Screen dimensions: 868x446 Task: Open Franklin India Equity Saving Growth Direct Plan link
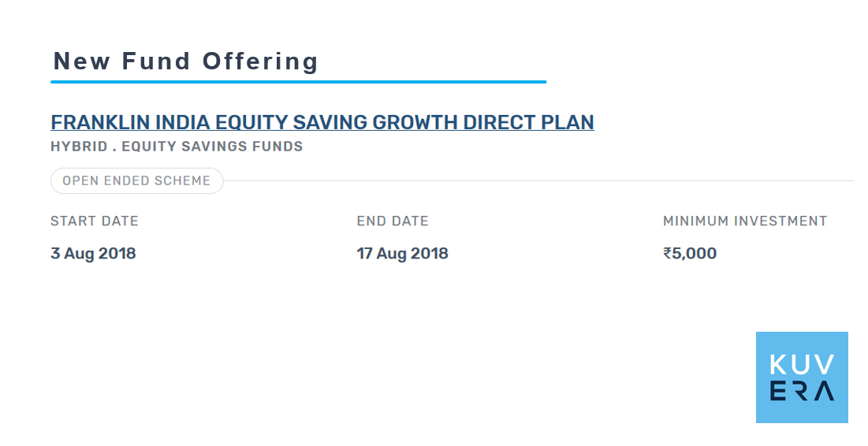click(322, 122)
